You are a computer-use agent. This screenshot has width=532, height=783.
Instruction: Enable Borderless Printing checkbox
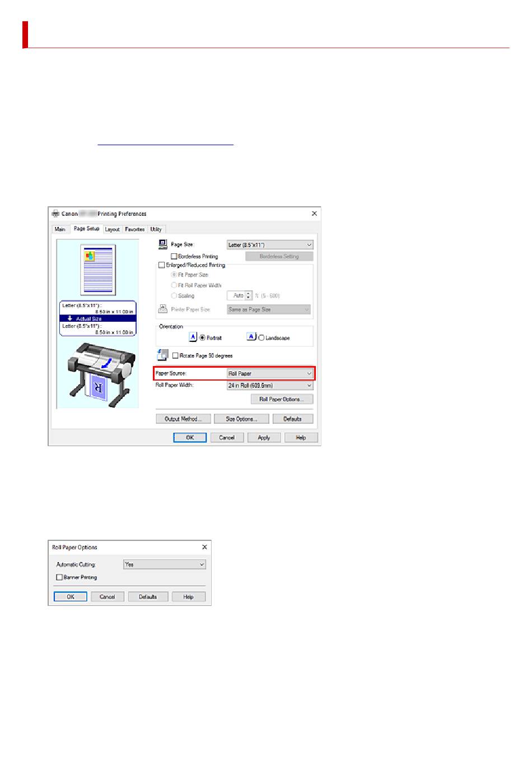point(174,256)
